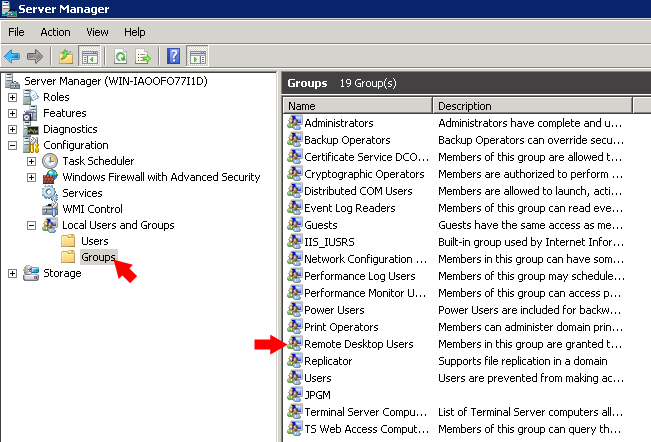651x442 pixels.
Task: Click the Diagnostics node icon
Action: (x=31, y=129)
